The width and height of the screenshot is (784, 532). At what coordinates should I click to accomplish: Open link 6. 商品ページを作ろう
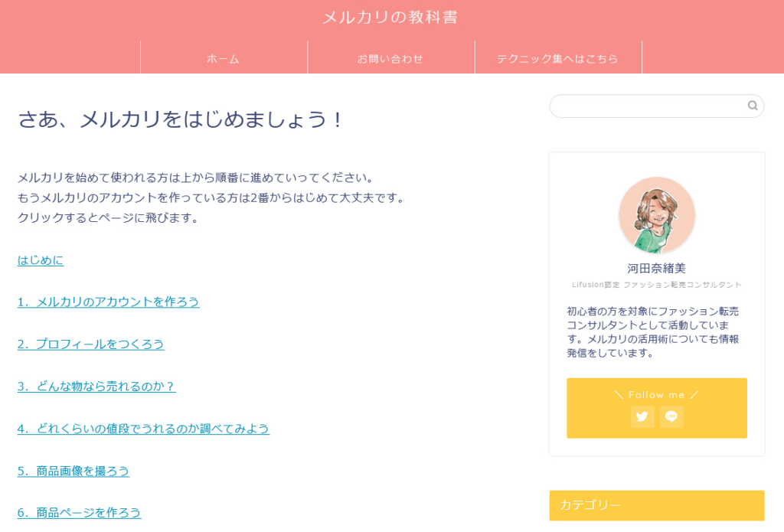[x=79, y=513]
